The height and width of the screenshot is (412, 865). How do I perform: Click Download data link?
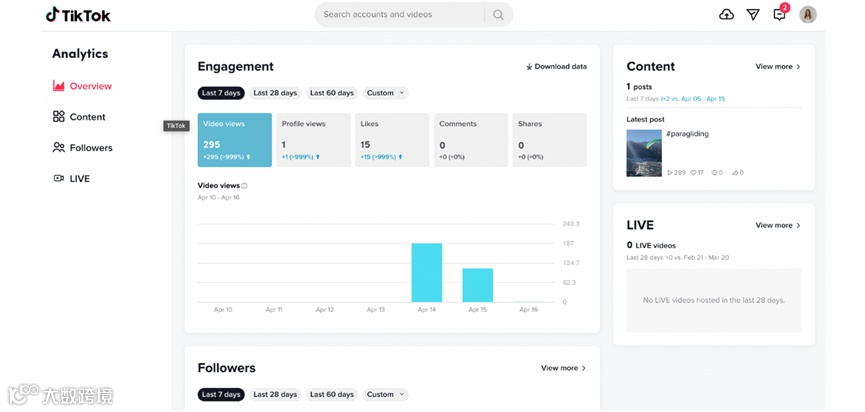tap(556, 67)
